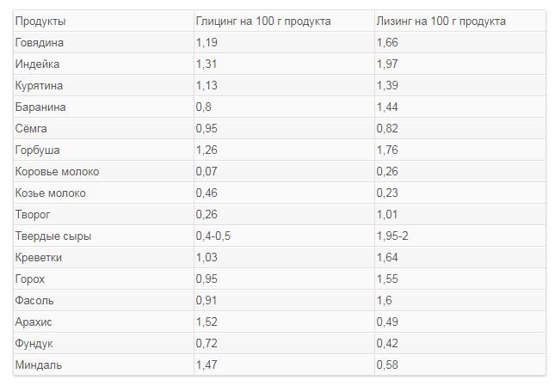Screen dimensions: 555x392
Task: Select the "Баранина" product cell
Action: (x=40, y=107)
